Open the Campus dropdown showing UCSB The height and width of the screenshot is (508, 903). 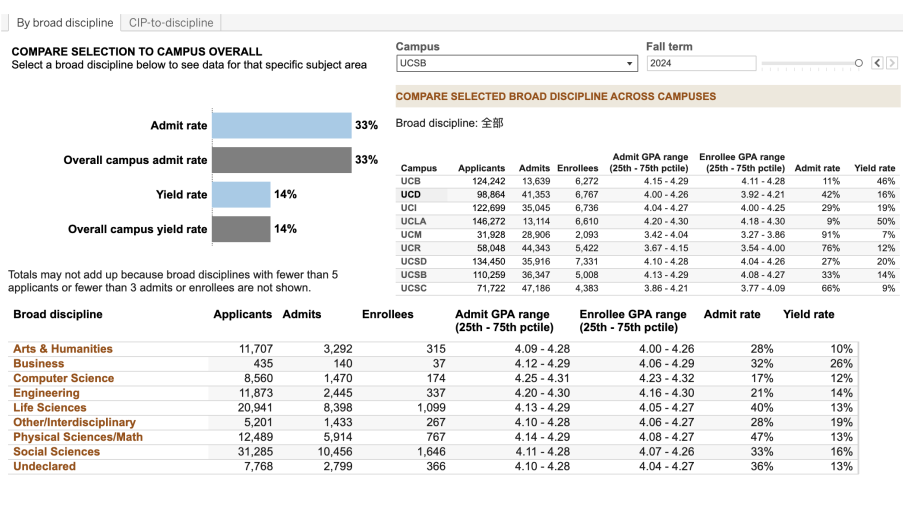[516, 63]
